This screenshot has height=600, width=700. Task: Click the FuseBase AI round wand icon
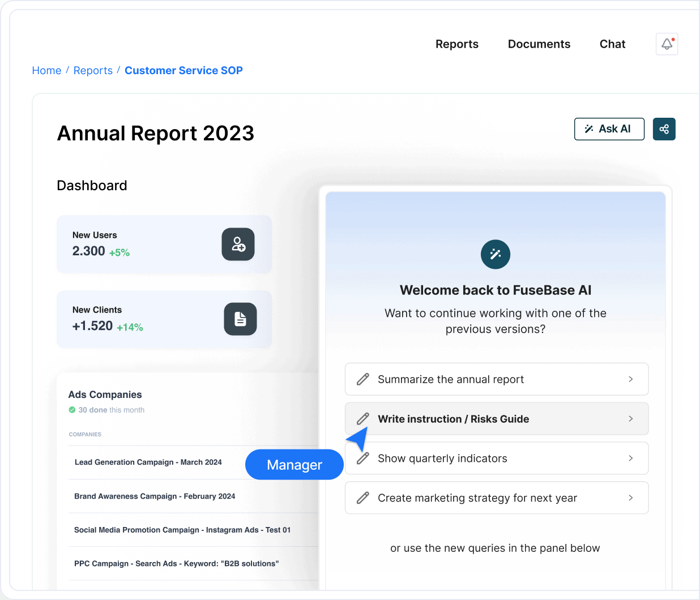[x=496, y=254]
